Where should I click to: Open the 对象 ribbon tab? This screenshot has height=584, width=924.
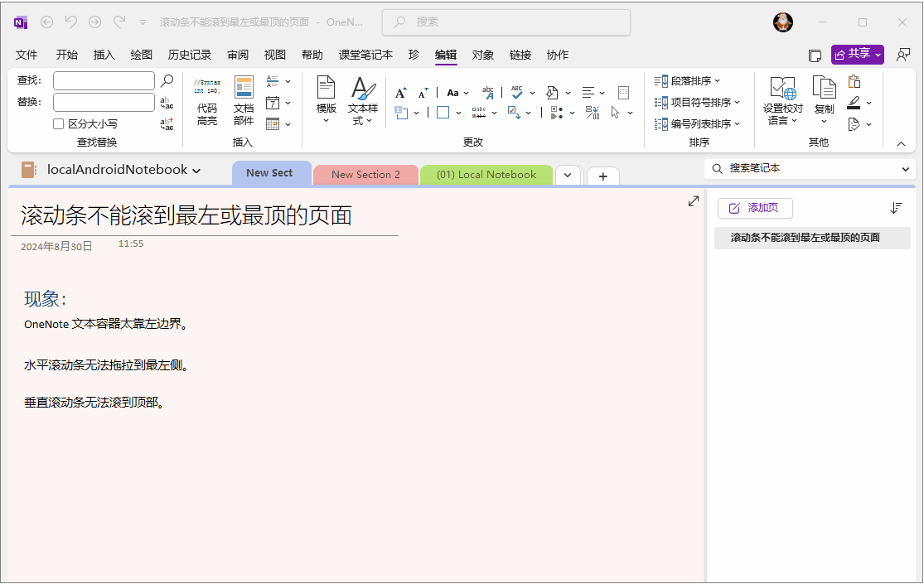tap(482, 55)
